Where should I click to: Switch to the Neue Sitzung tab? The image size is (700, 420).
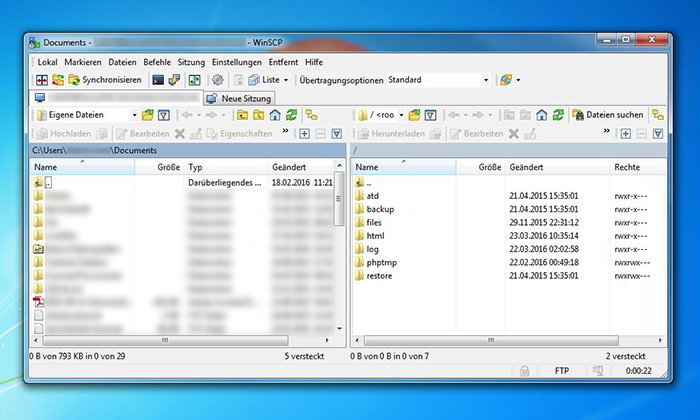tap(239, 99)
